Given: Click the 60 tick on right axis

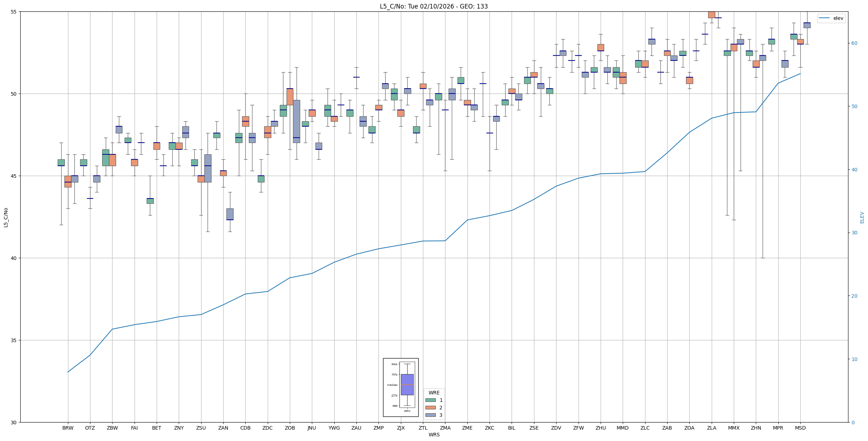Looking at the screenshot, I should click(x=854, y=43).
